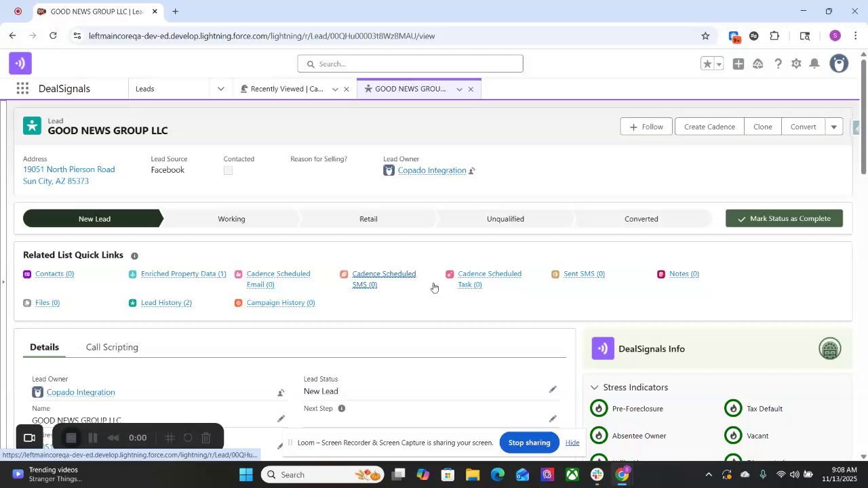Click the Vacant stress indicator icon
Screen dimensions: 868x488
(x=733, y=436)
